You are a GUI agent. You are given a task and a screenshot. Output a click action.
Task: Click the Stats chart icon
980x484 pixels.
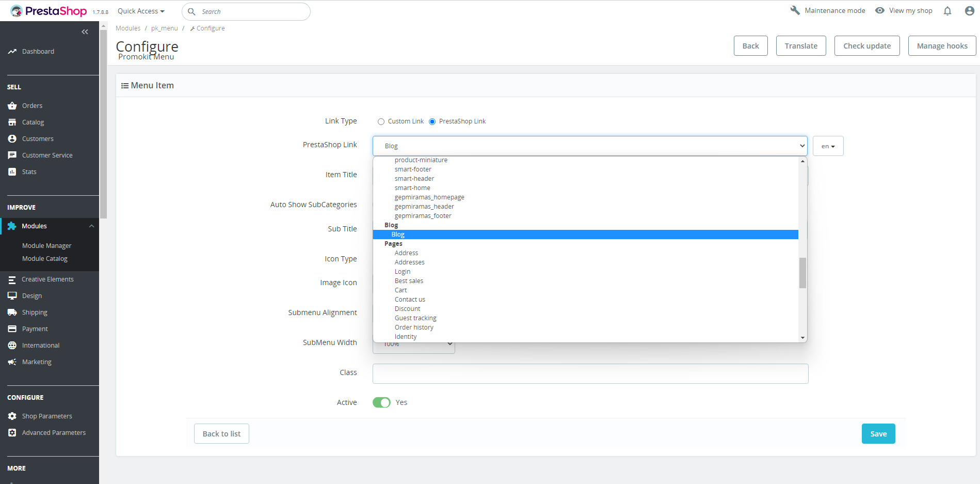(12, 172)
